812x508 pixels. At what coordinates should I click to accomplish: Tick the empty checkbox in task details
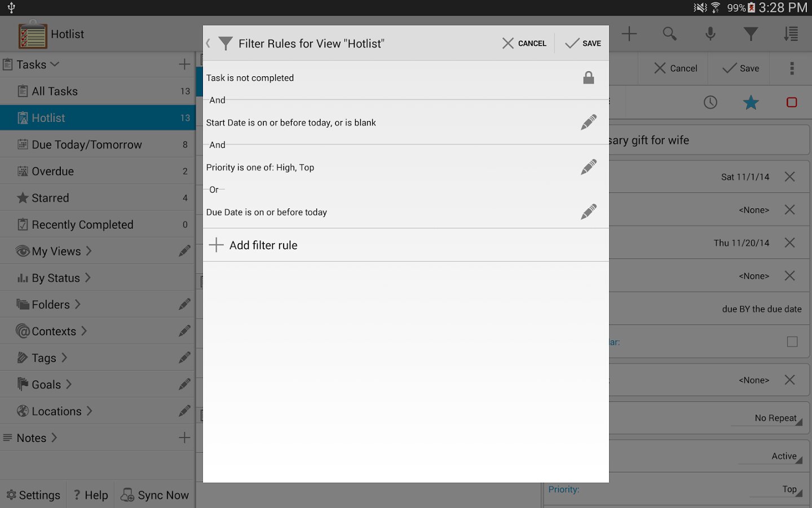792,342
